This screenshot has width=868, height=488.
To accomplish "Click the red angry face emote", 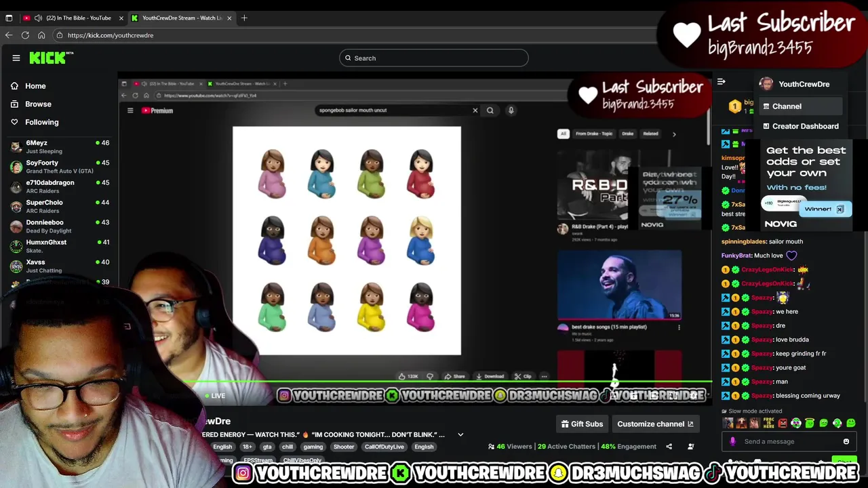I will tap(783, 424).
